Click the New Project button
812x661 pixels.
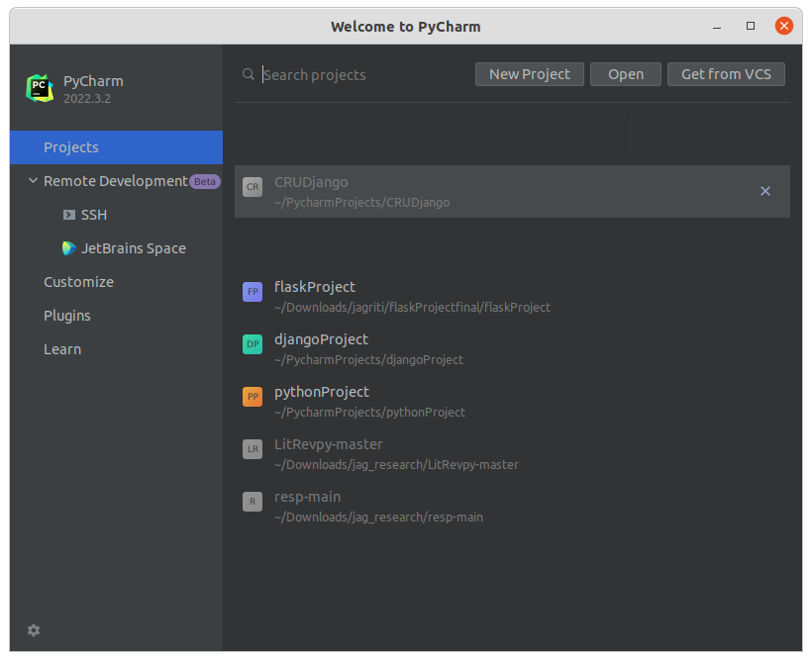point(529,74)
